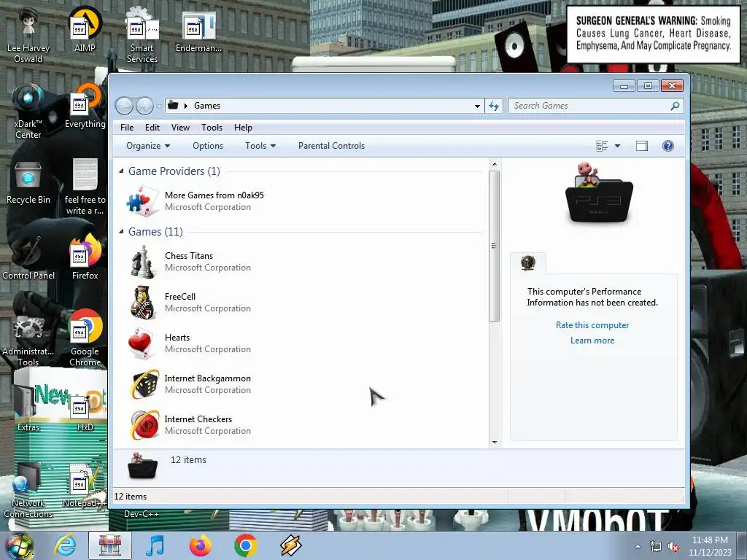Open the music player taskbar icon
The image size is (747, 560).
(155, 545)
